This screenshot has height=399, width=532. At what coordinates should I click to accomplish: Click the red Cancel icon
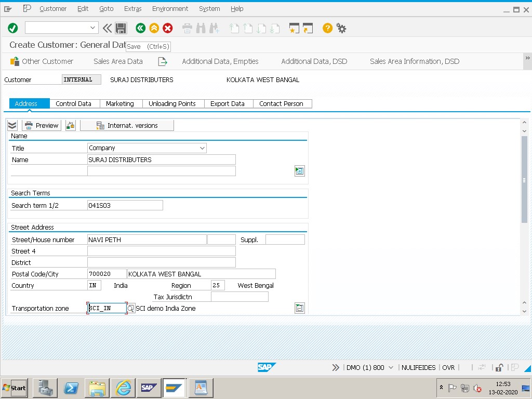point(168,28)
